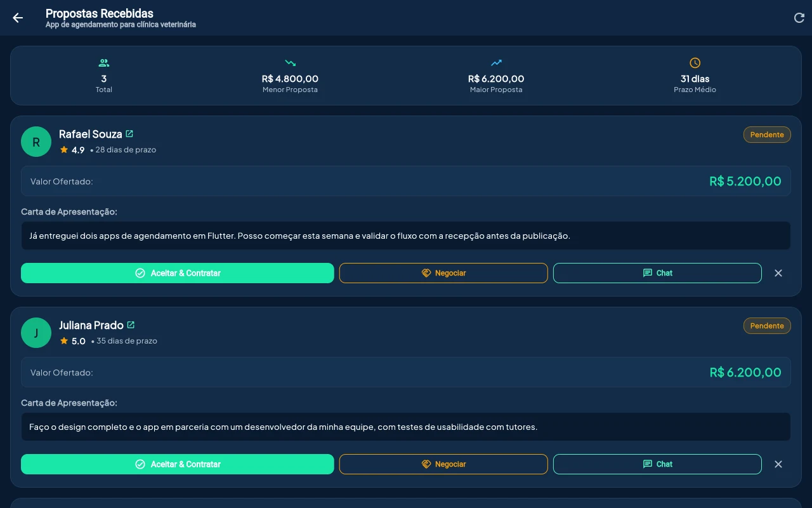Click Juliana Prado's avatar with letter J

36,333
